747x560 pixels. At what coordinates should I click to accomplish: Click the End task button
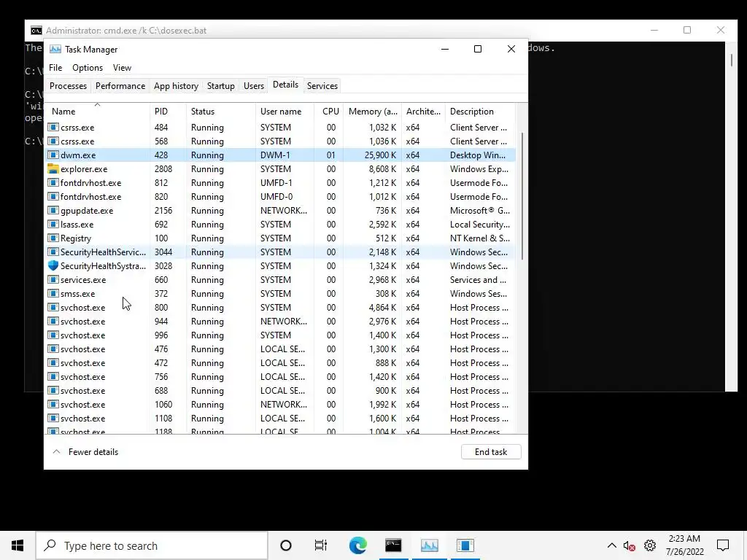(491, 452)
